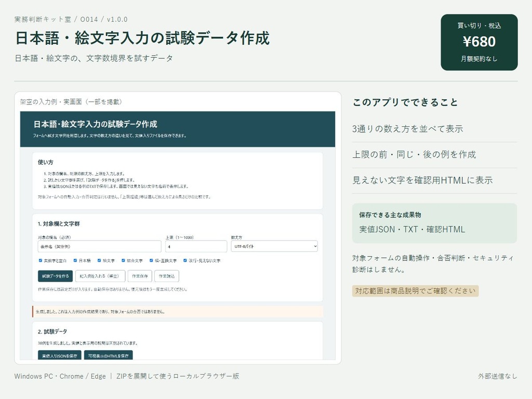The height and width of the screenshot is (399, 532).
Task: Click the 可視表示のHTMLを保存 button
Action: [x=108, y=355]
